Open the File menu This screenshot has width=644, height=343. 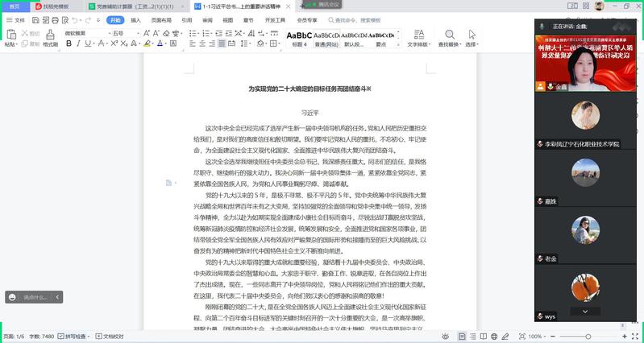15,20
